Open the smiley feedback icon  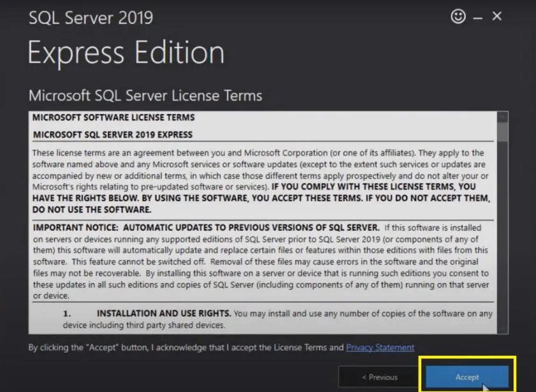click(458, 17)
